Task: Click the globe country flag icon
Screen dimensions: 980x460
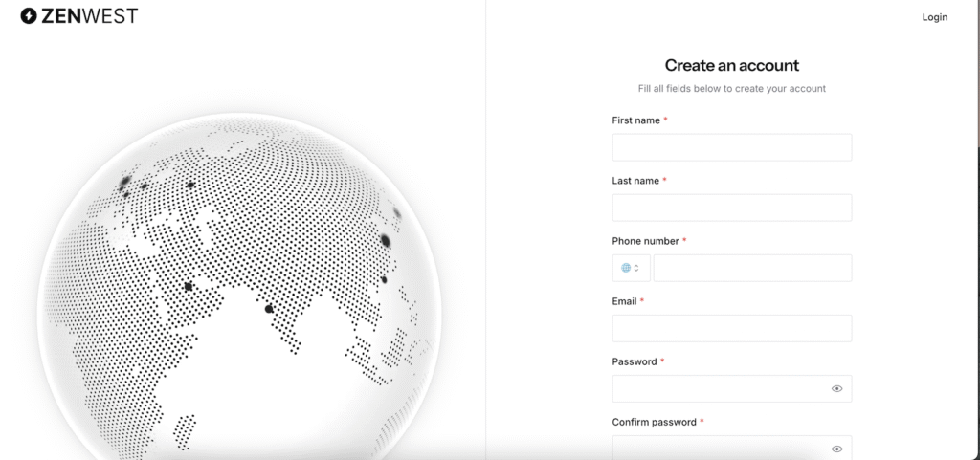Action: (626, 268)
